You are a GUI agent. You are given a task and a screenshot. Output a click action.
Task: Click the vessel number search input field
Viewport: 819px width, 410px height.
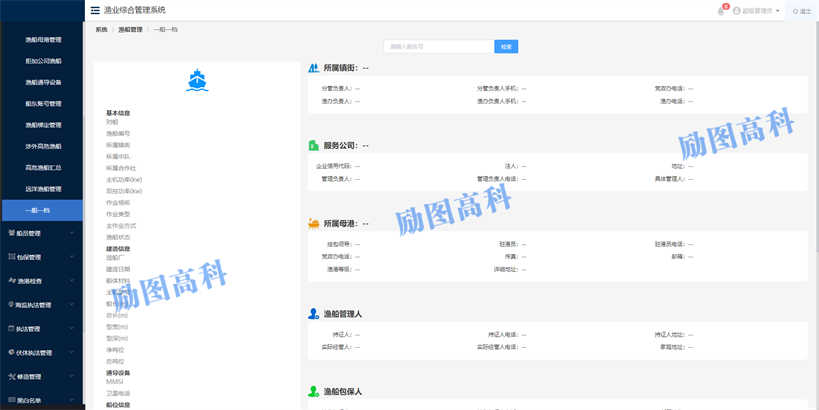(438, 46)
